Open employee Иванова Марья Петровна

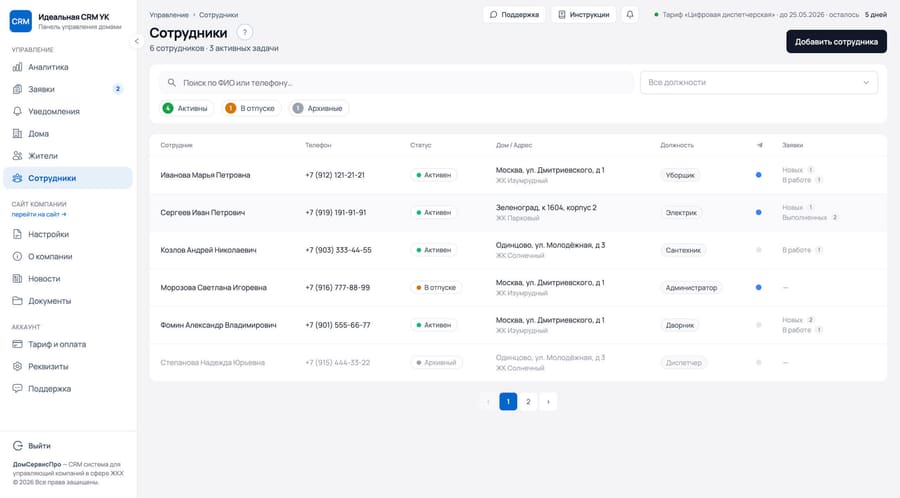click(x=205, y=175)
